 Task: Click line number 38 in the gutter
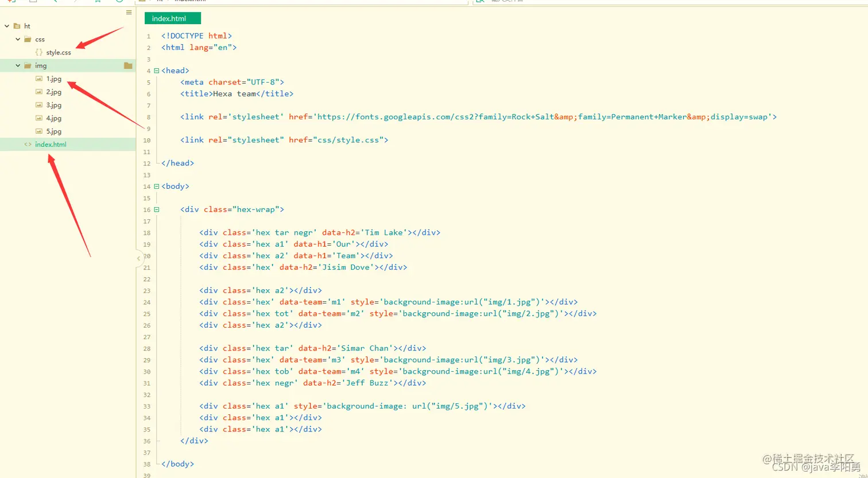(147, 464)
